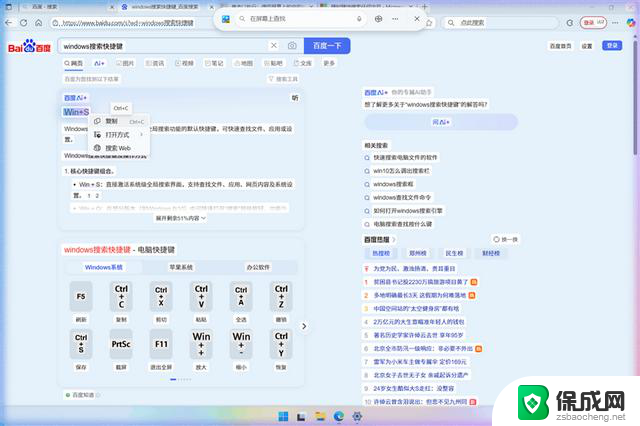Open related search 快速搜索电脑文件的软件

pos(405,158)
